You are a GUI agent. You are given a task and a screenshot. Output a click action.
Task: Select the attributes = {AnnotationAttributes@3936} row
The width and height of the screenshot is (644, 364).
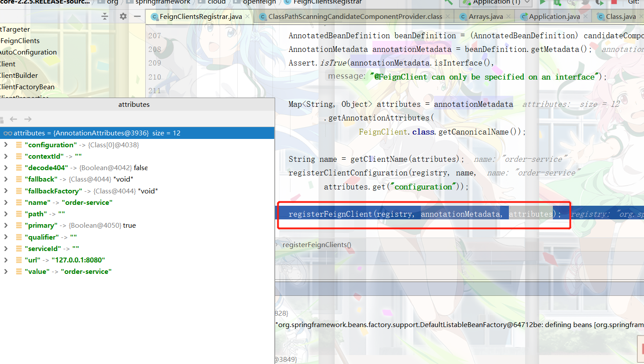point(137,133)
